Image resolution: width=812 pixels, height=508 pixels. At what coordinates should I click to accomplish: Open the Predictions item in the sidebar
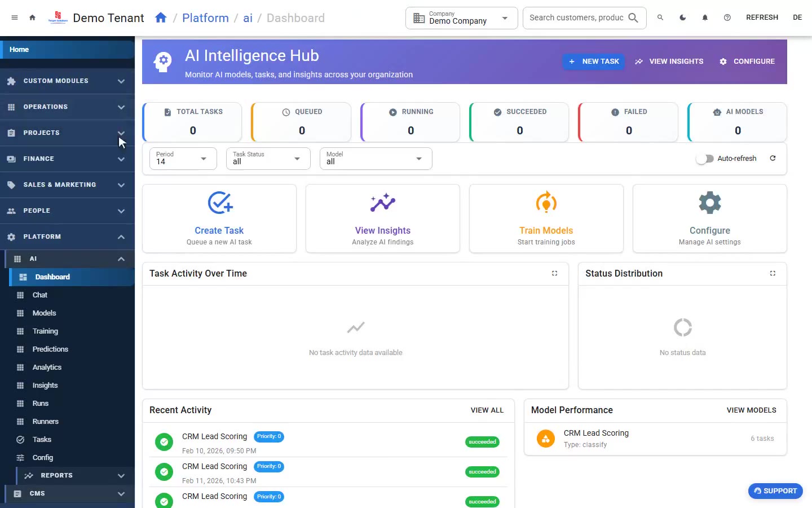pyautogui.click(x=72, y=349)
